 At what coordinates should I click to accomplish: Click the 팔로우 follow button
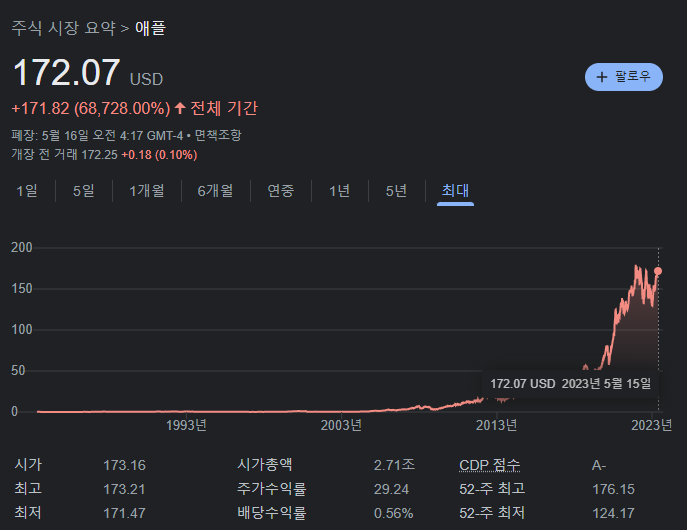(x=623, y=77)
